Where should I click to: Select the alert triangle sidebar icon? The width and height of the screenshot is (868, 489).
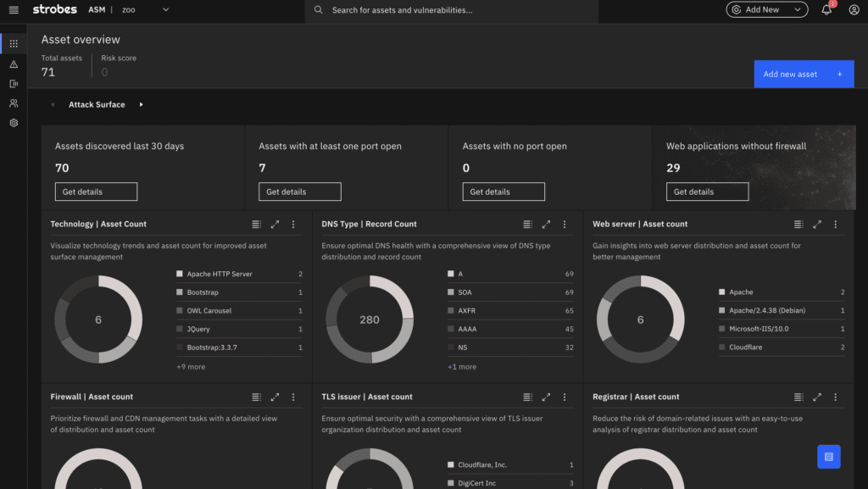(x=14, y=64)
